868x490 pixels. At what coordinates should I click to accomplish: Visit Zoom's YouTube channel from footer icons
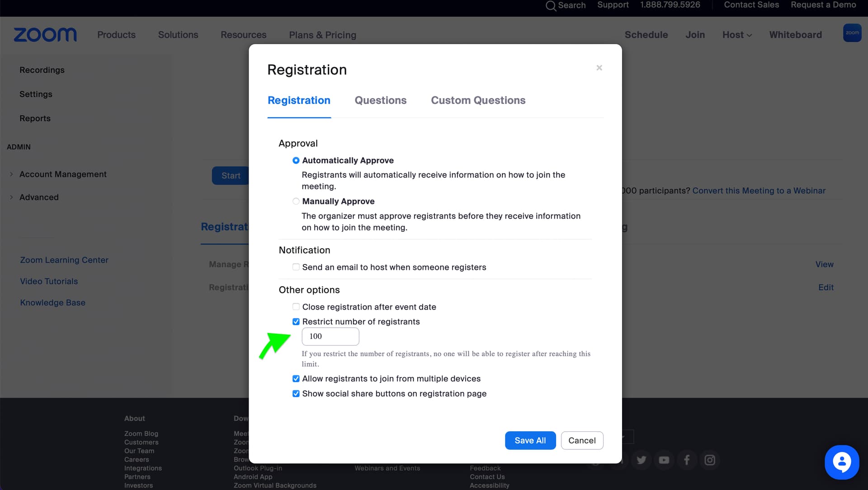(x=664, y=460)
